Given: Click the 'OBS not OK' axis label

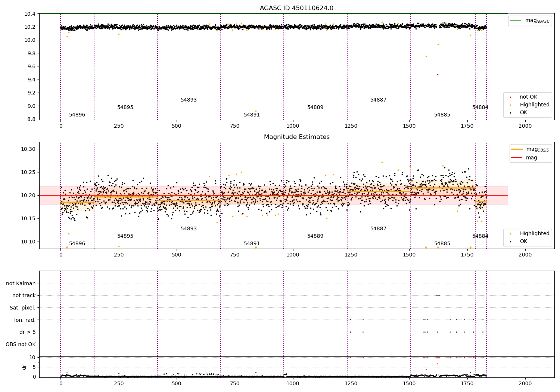Looking at the screenshot, I should pyautogui.click(x=21, y=344).
